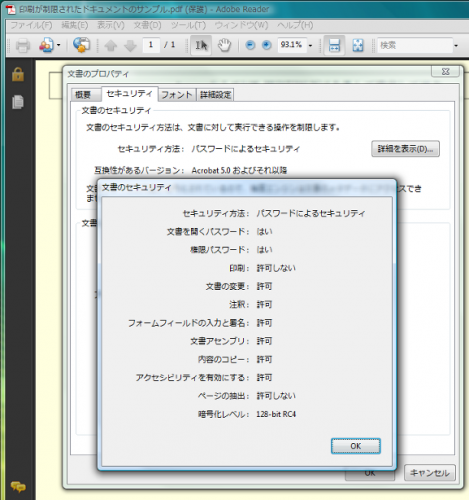Expand the collaboration icon dropdown arrow
Image resolution: width=469 pixels, height=500 pixels.
58,45
